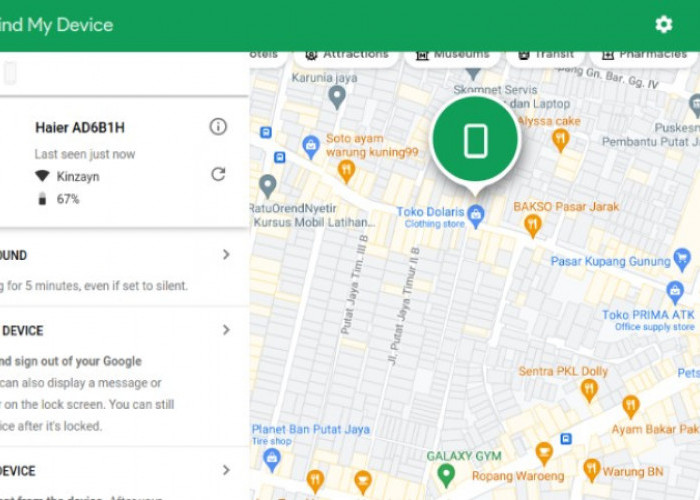Click the green phone location marker
This screenshot has width=700, height=500.
coord(475,140)
